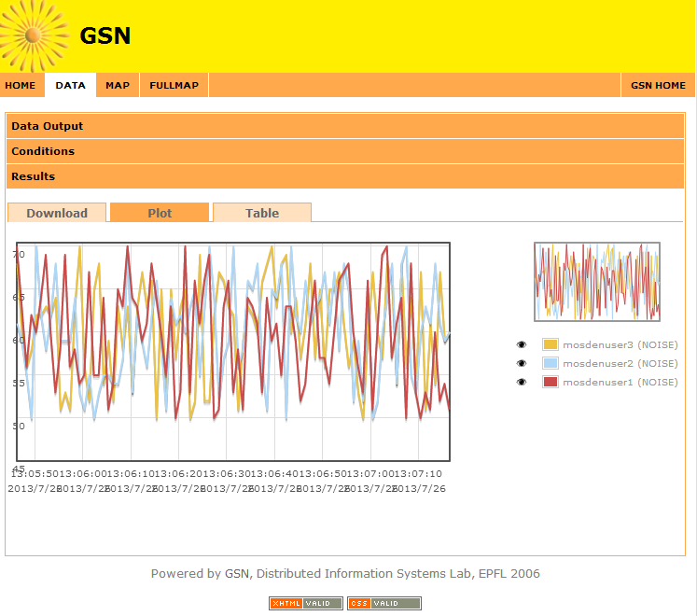Switch to the Table tab
The width and height of the screenshot is (697, 616).
pos(262,213)
